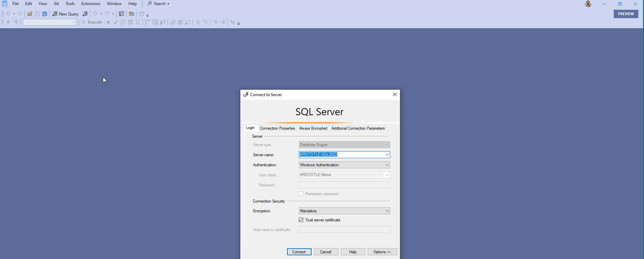Click the Execute button

tap(92, 22)
